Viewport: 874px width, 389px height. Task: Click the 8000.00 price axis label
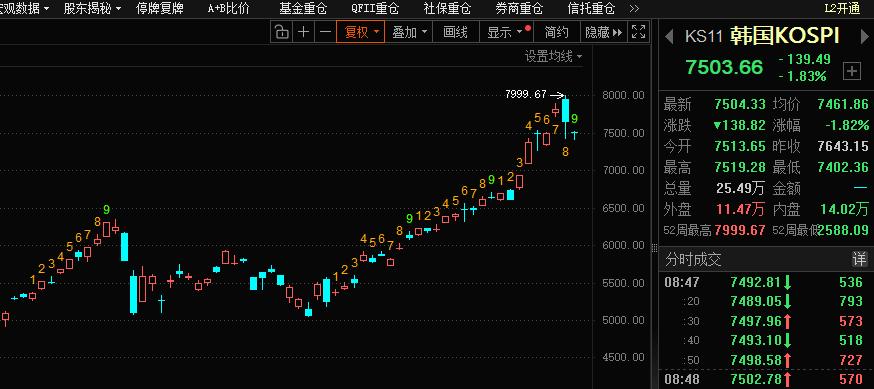point(623,95)
